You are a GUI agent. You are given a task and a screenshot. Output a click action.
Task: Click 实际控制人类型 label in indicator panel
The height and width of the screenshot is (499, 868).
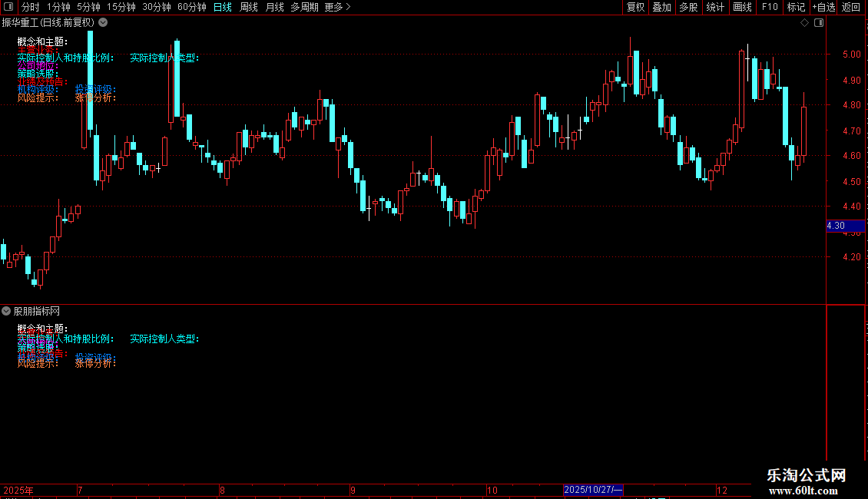[x=164, y=339]
